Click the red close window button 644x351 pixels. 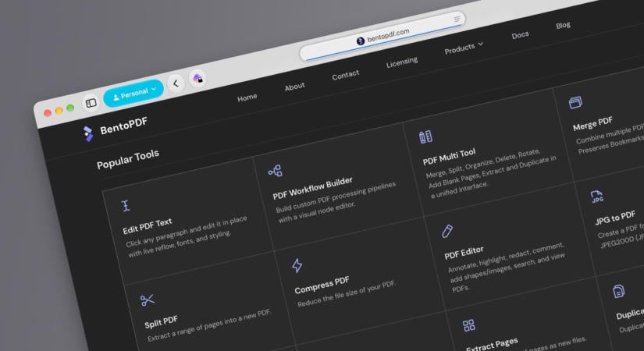pyautogui.click(x=48, y=113)
